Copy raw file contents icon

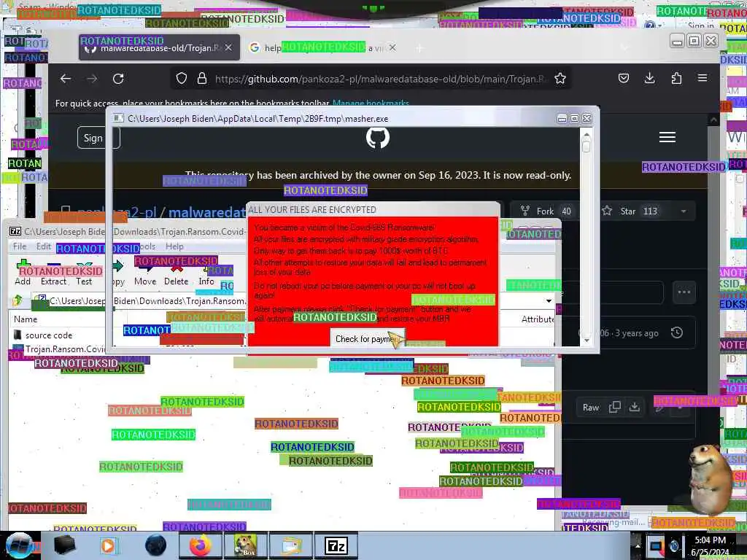tap(614, 407)
